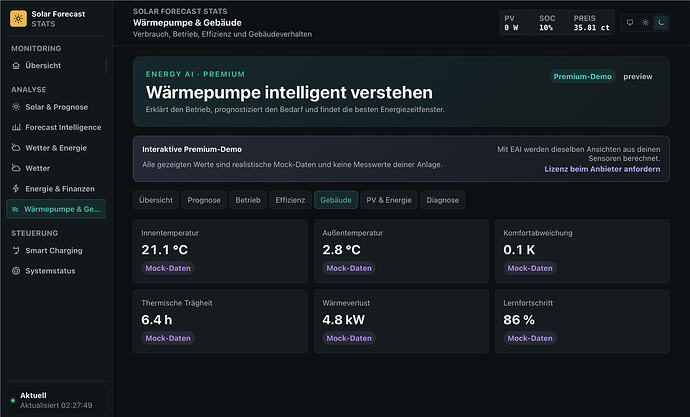Switch to light theme with sun icon
Screen dimensions: 690x417
point(645,22)
